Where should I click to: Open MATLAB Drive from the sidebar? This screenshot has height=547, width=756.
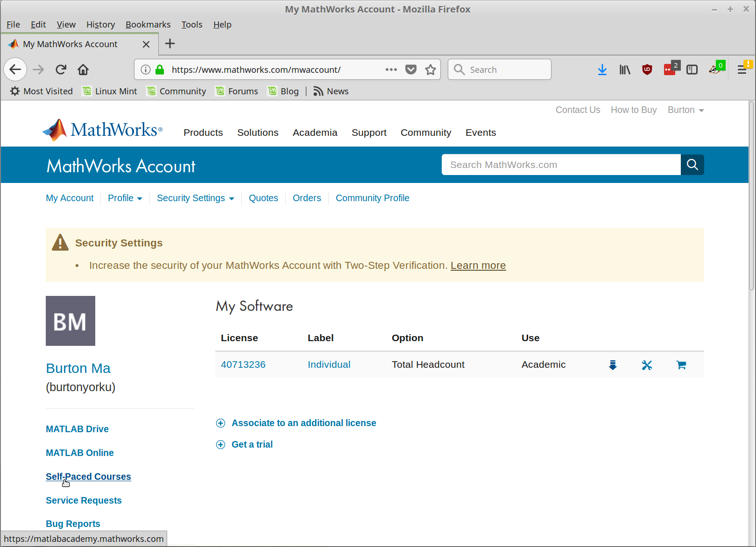tap(77, 429)
